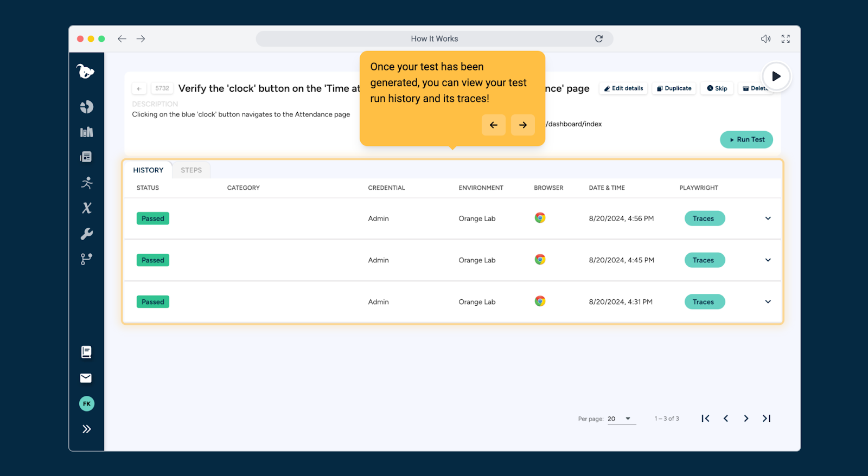Jump to last page of results
This screenshot has width=868, height=476.
(767, 419)
